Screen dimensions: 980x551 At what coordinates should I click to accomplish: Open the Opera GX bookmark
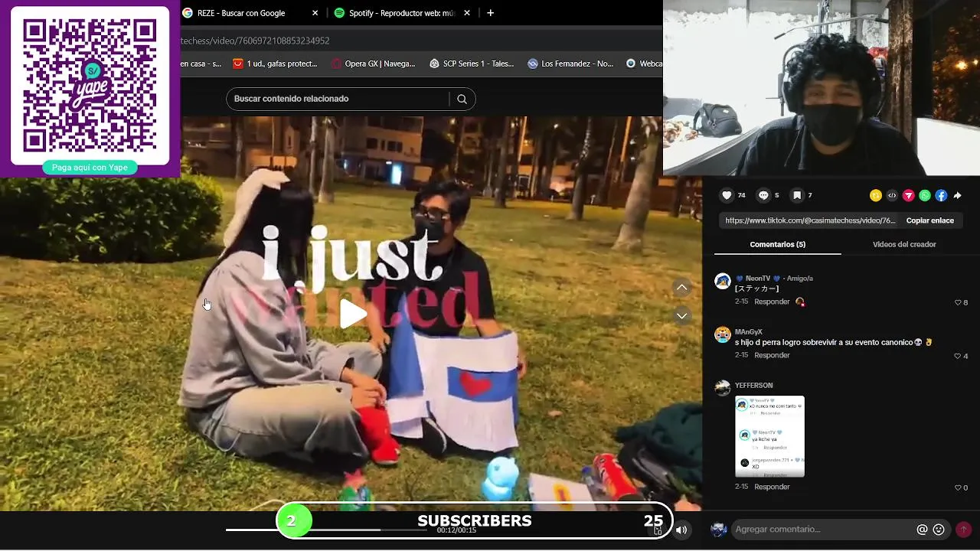(373, 64)
